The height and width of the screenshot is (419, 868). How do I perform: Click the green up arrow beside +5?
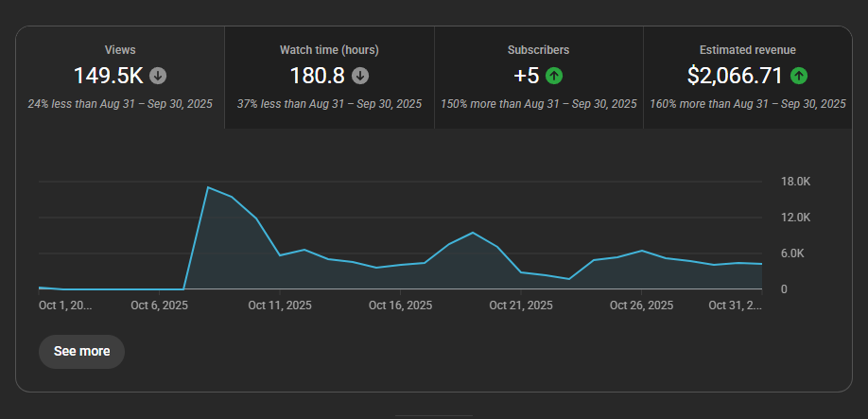point(554,76)
